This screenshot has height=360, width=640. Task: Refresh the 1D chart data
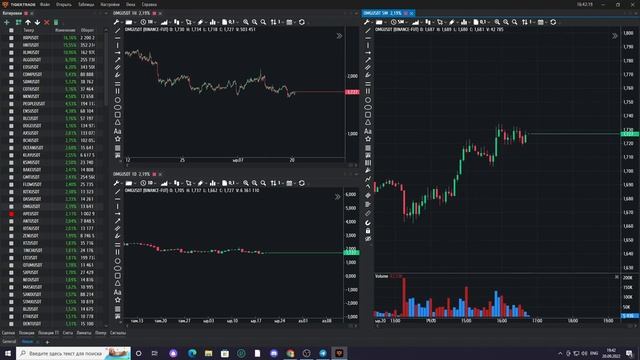point(302,183)
